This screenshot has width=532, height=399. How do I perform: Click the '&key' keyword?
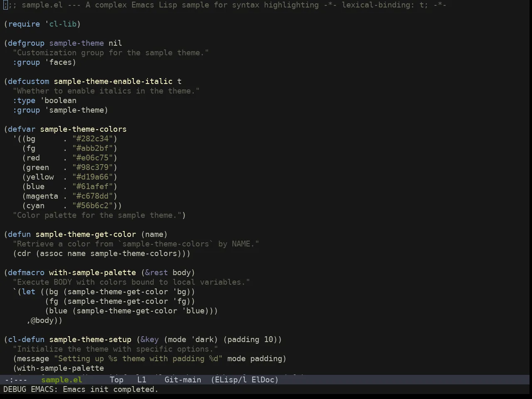tap(150, 340)
